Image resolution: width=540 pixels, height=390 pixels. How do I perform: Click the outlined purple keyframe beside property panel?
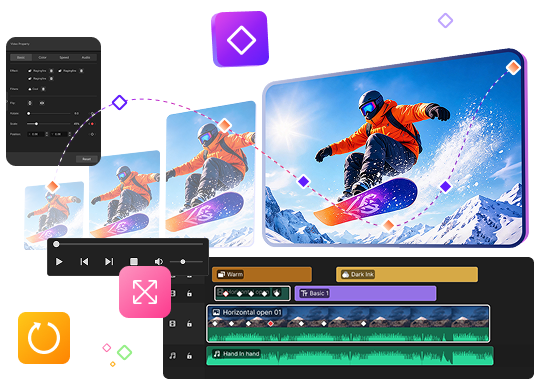pos(120,102)
